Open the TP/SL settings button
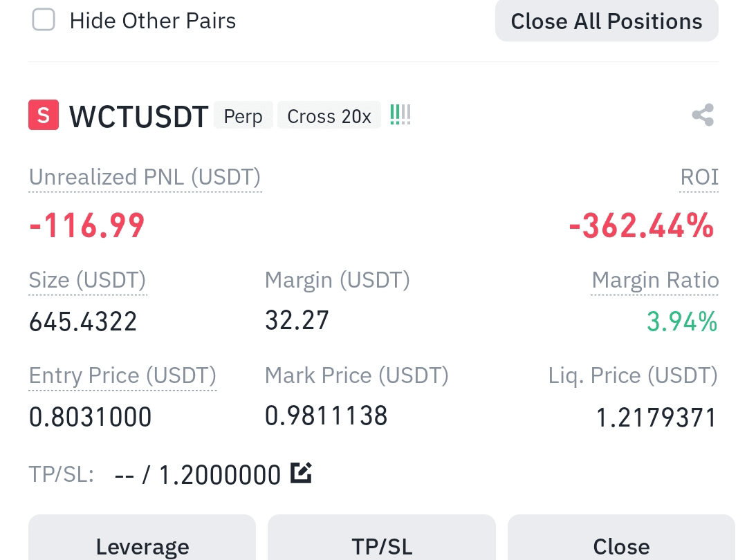 pos(382,538)
